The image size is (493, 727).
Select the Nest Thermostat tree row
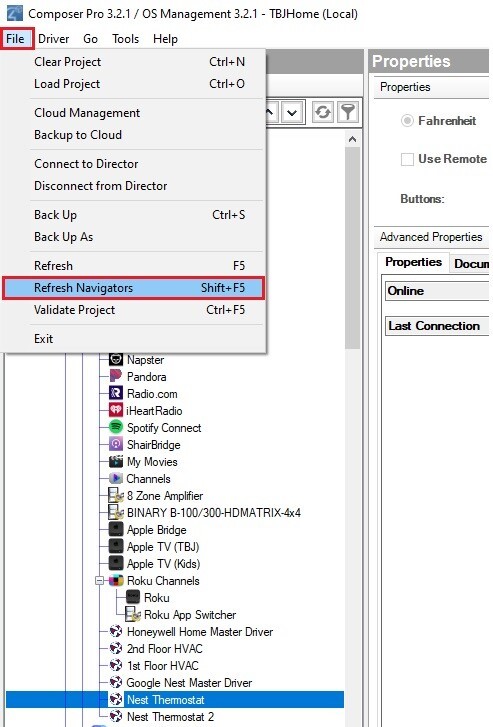(175, 699)
